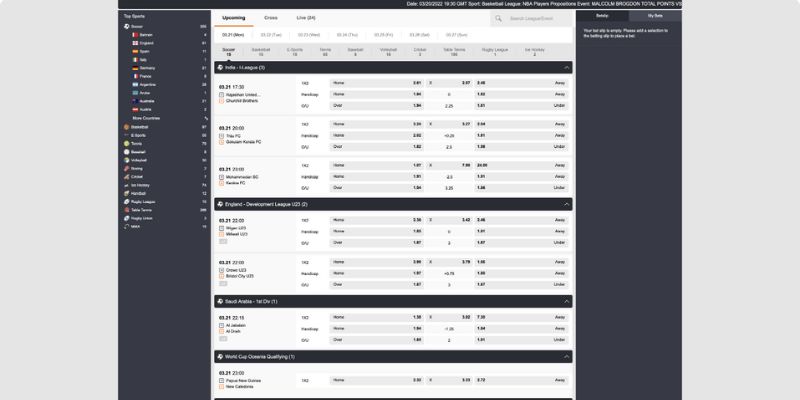
Task: Click the Volleyball icon in the sidebar
Action: (x=127, y=160)
